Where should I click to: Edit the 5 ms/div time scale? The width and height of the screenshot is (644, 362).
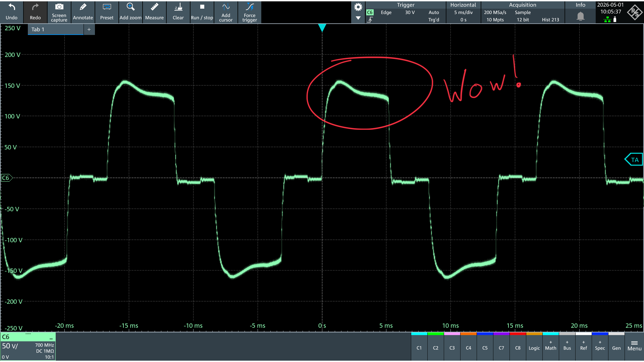[x=463, y=12]
